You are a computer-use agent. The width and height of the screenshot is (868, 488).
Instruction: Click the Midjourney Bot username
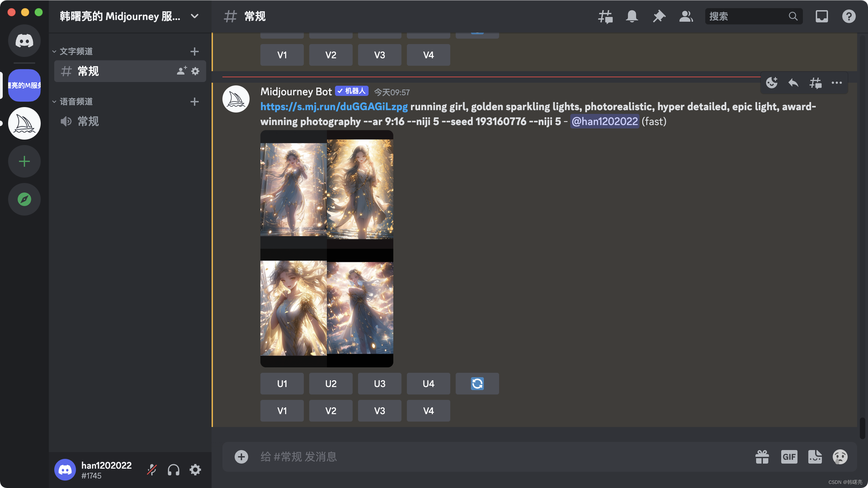(296, 91)
